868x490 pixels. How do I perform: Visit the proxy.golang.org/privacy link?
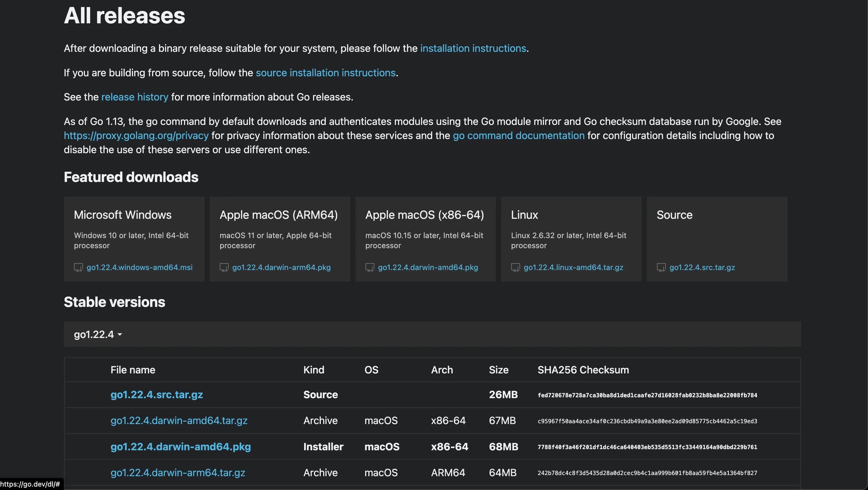(x=136, y=135)
